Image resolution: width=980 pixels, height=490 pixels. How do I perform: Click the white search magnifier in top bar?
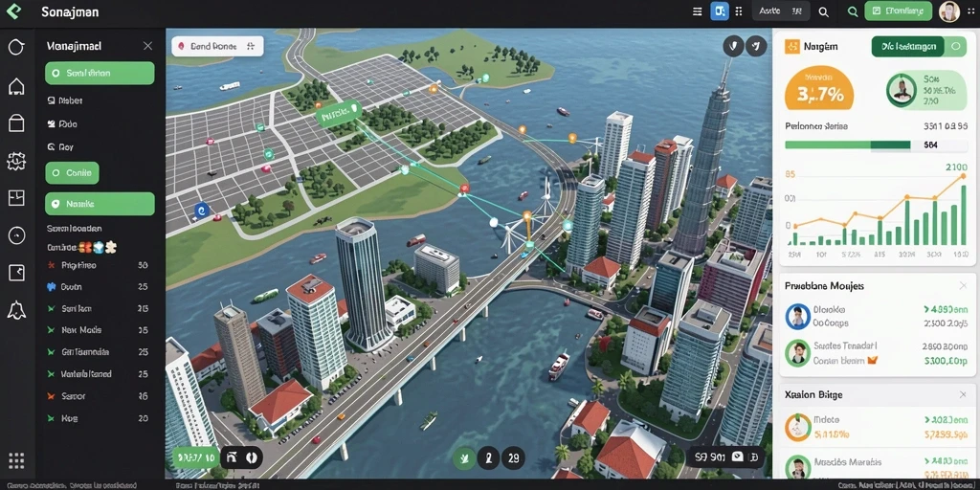coord(824,11)
